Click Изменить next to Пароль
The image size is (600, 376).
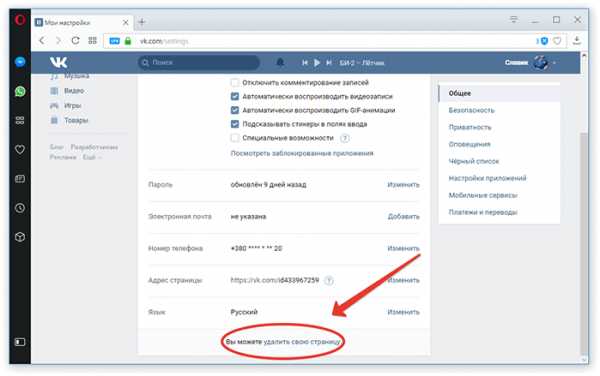coord(403,185)
